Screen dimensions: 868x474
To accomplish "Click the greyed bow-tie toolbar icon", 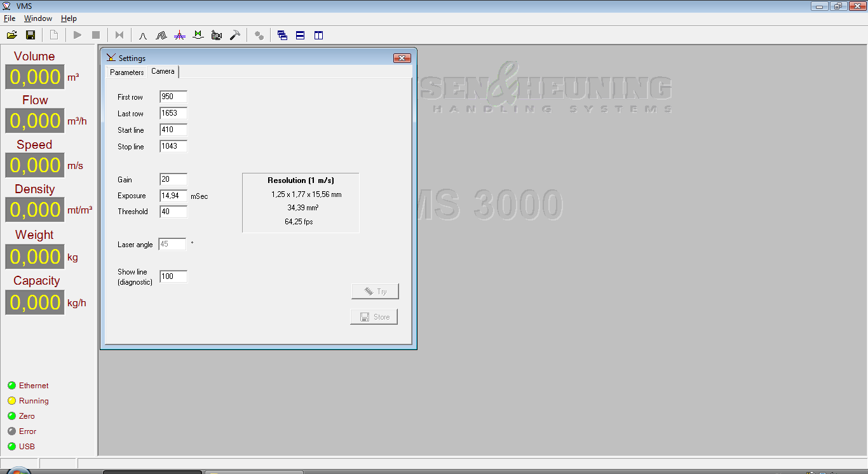I will [x=119, y=36].
